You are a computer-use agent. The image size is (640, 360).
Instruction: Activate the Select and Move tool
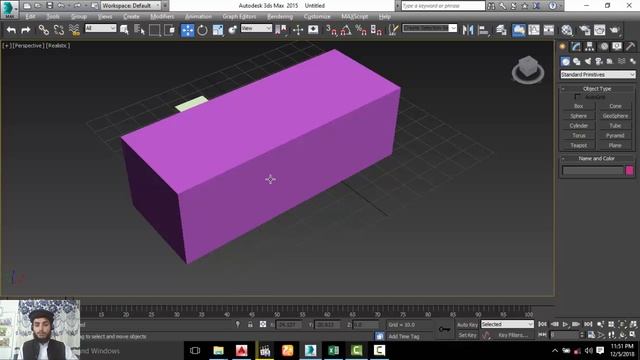point(187,30)
